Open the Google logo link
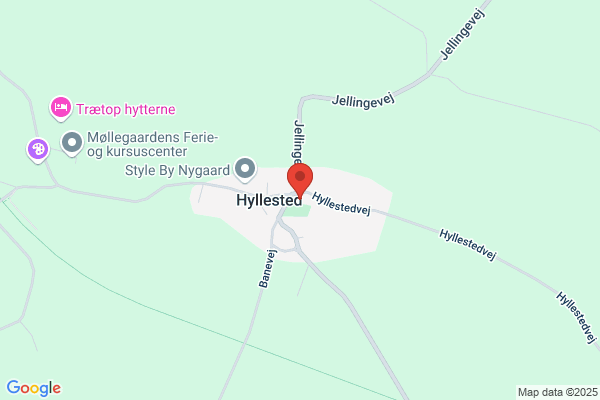The height and width of the screenshot is (400, 600). (x=34, y=388)
